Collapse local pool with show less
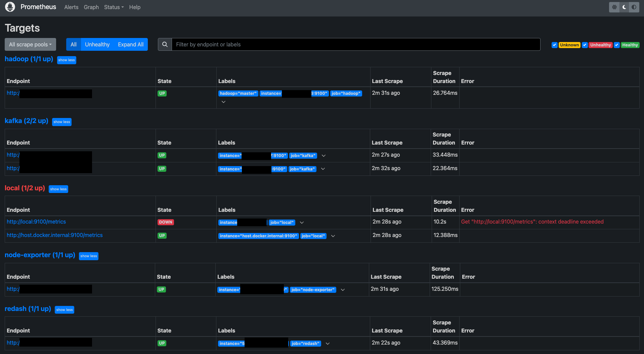 tap(58, 189)
